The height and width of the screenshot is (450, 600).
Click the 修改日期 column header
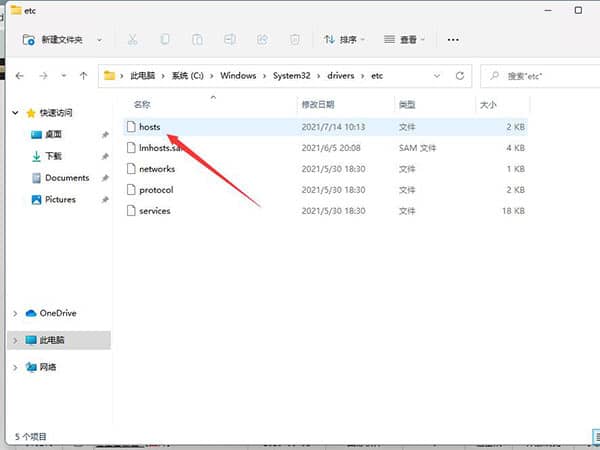tap(320, 104)
